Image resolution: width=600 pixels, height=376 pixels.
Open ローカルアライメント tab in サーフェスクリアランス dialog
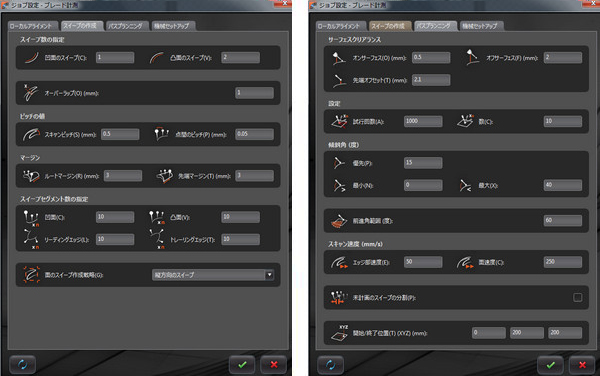339,26
